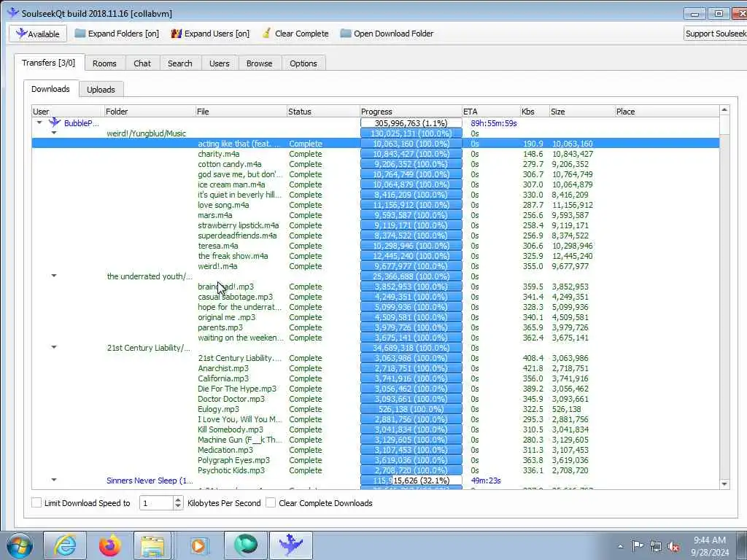Sort by the Kbs column header

[x=535, y=112]
